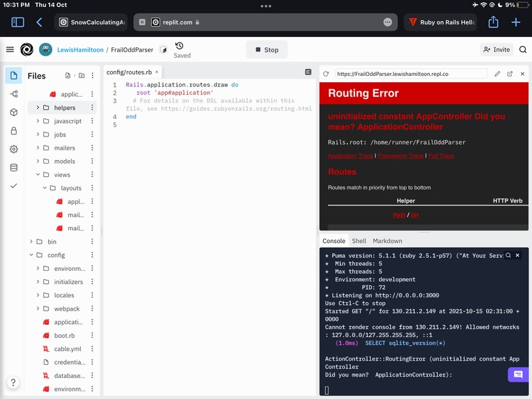Open the Application Trace link
The height and width of the screenshot is (399, 532).
pyautogui.click(x=350, y=156)
